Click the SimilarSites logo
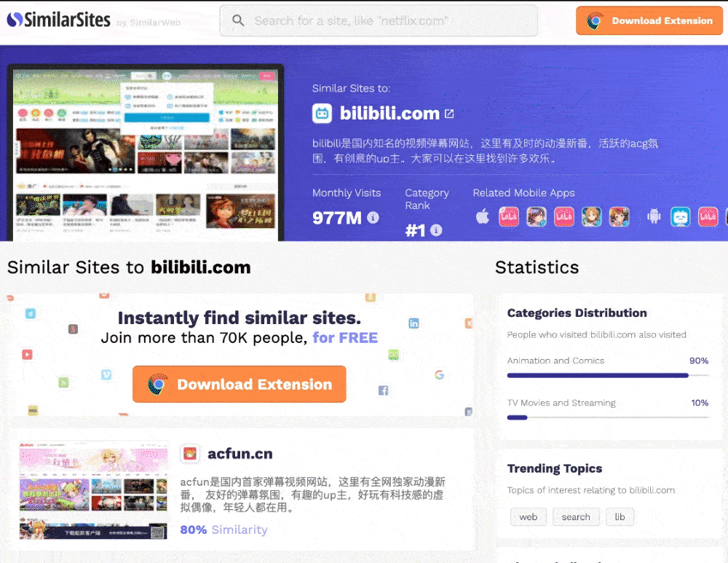Viewport: 728px width, 563px height. [58, 20]
